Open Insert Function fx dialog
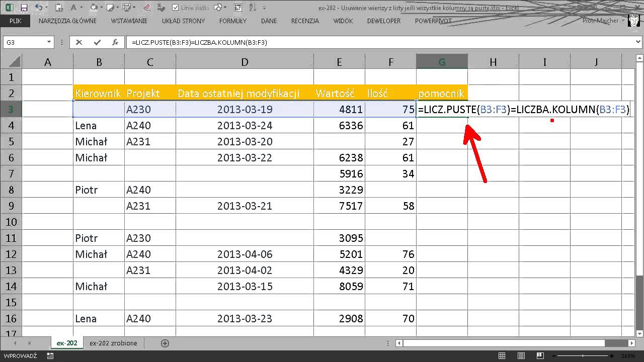 tap(115, 43)
